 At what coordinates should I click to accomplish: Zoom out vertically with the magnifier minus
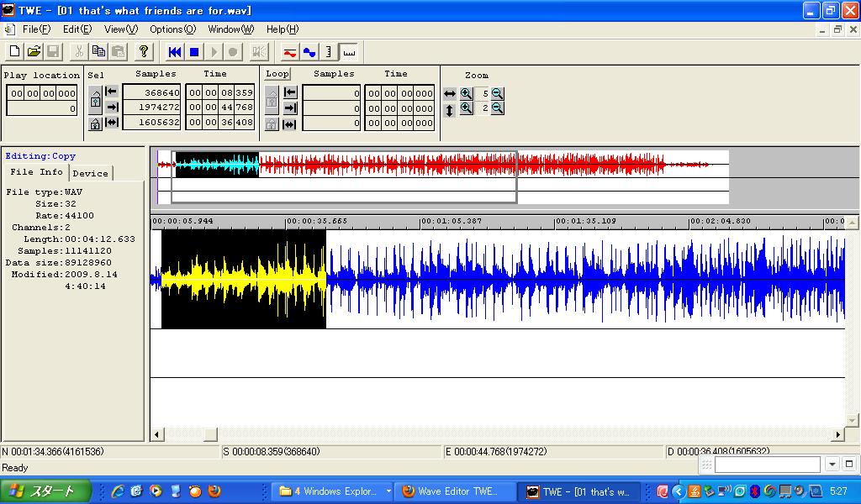tap(498, 108)
